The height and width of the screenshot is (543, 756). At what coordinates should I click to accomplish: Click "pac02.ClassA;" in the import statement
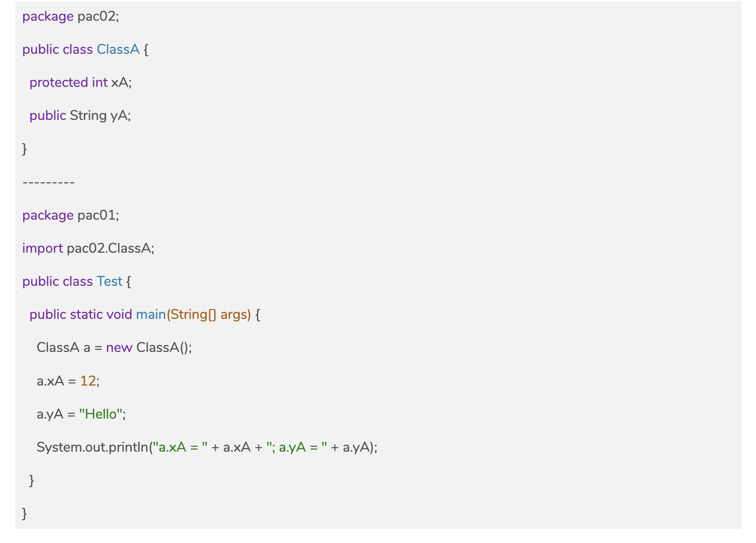point(111,248)
